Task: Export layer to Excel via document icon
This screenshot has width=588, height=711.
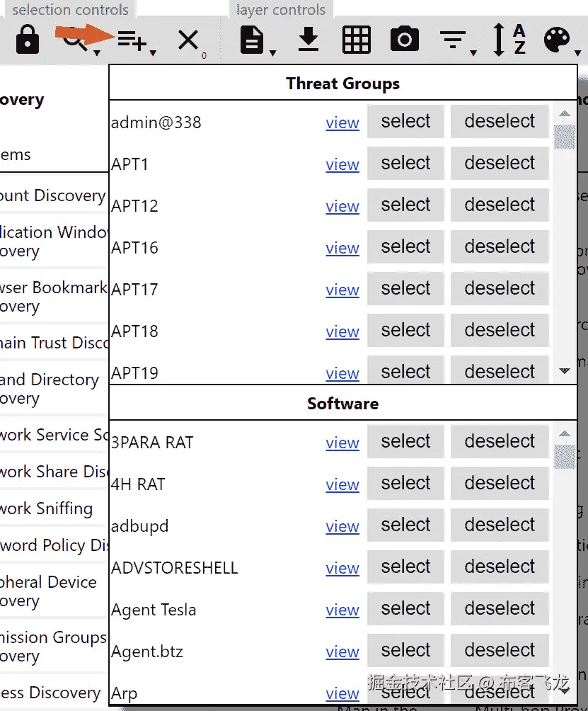Action: pyautogui.click(x=252, y=39)
